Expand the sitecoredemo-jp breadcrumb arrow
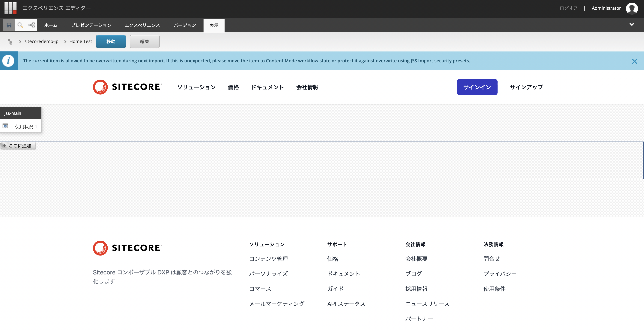This screenshot has width=644, height=330. 20,41
